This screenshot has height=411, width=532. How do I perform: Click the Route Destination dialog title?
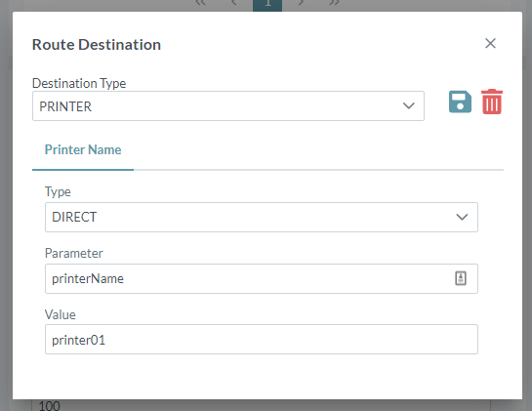[x=97, y=45]
